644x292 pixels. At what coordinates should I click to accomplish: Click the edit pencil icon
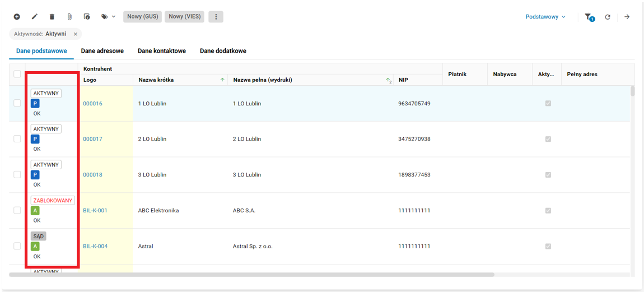(35, 17)
